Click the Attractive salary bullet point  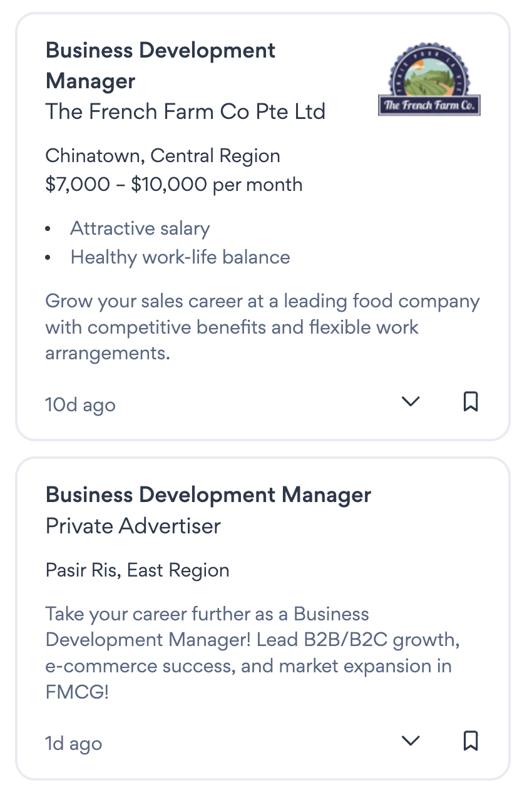pos(140,228)
